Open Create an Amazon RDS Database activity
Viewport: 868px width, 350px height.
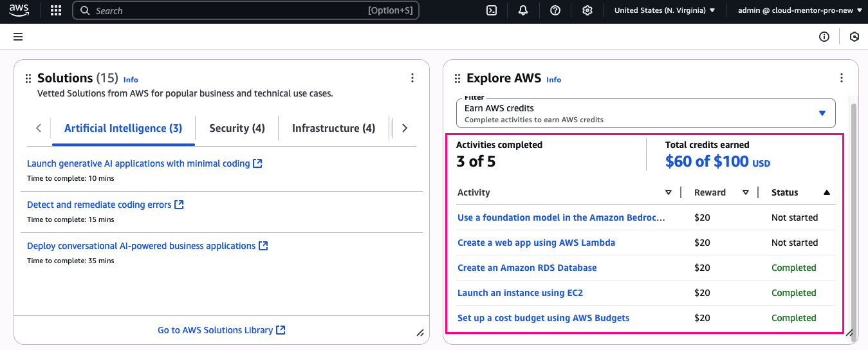[x=527, y=268]
